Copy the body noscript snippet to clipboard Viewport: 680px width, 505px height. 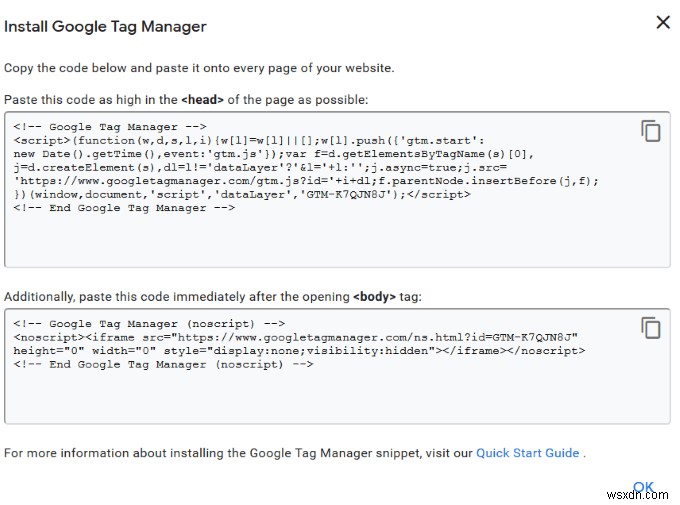(x=651, y=328)
